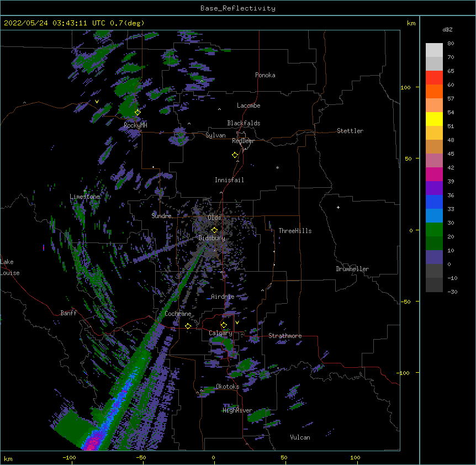Pick the red 65–60 dBZ legend swatch
The image size is (476, 465).
click(434, 78)
